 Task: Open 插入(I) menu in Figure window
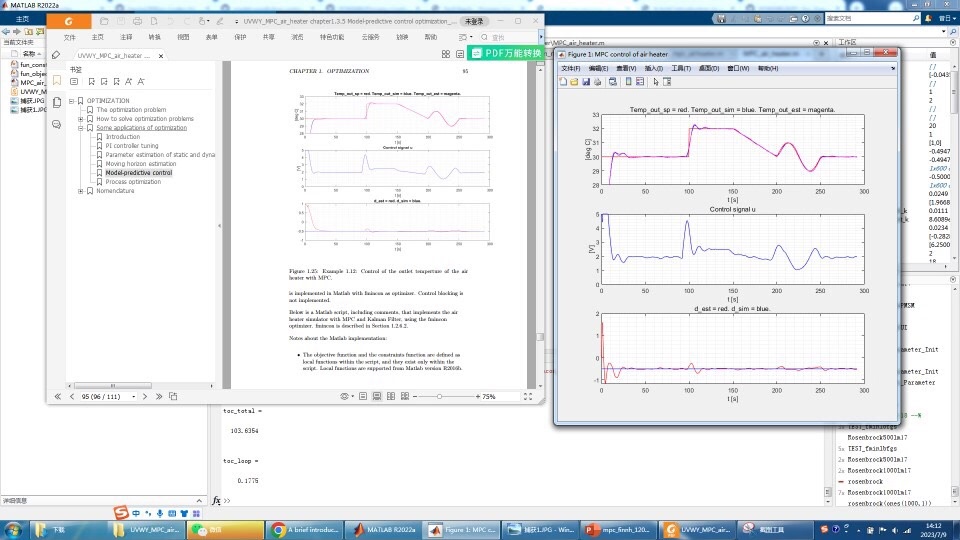click(653, 69)
